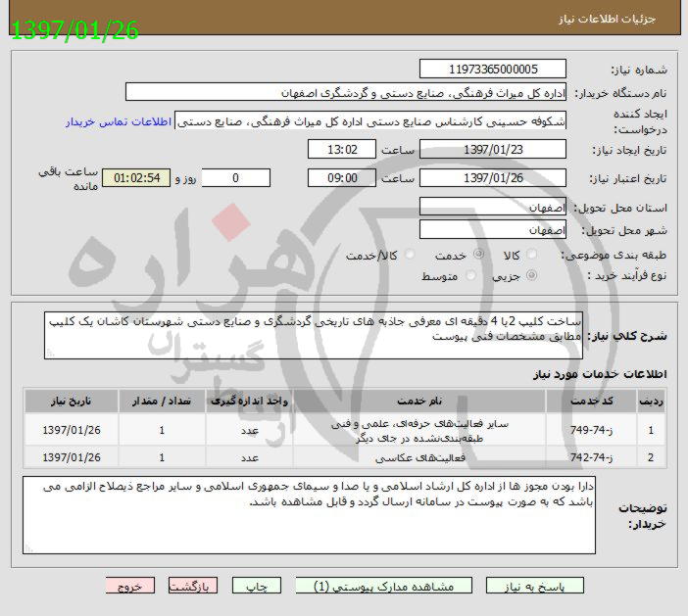This screenshot has height=616, width=688.
Task: Click the delivery city field
Action: (493, 229)
